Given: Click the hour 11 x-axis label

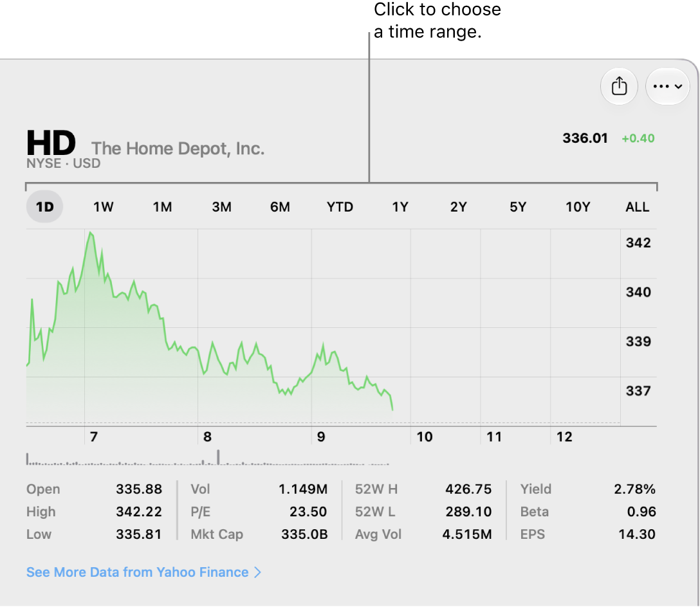Looking at the screenshot, I should coord(494,437).
